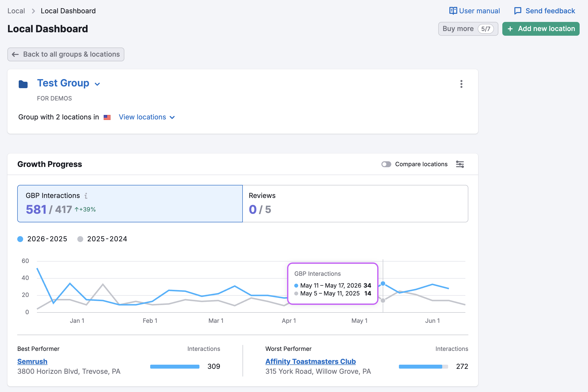Select the Reviews tab

(355, 203)
